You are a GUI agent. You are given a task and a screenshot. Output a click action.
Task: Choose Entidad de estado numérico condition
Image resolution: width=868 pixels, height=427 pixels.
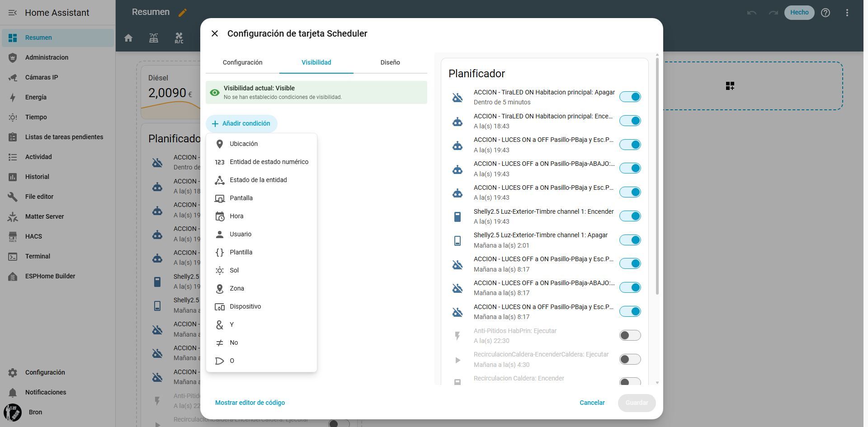(261, 162)
